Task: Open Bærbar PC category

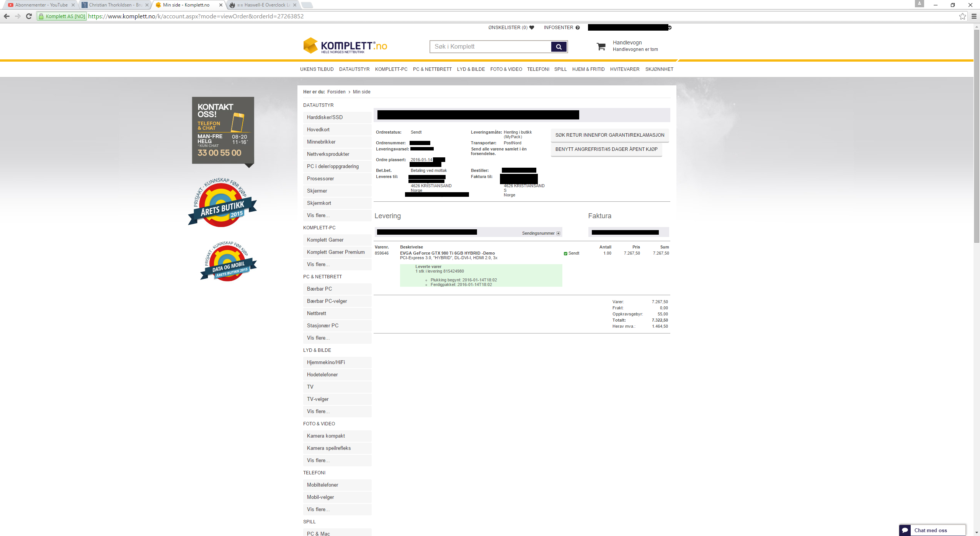Action: pyautogui.click(x=337, y=289)
